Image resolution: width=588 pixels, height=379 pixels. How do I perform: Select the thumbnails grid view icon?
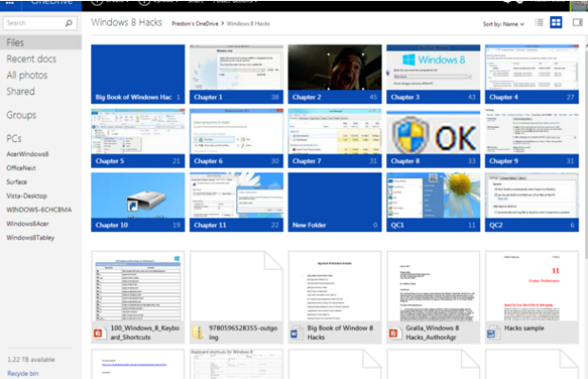coord(556,23)
